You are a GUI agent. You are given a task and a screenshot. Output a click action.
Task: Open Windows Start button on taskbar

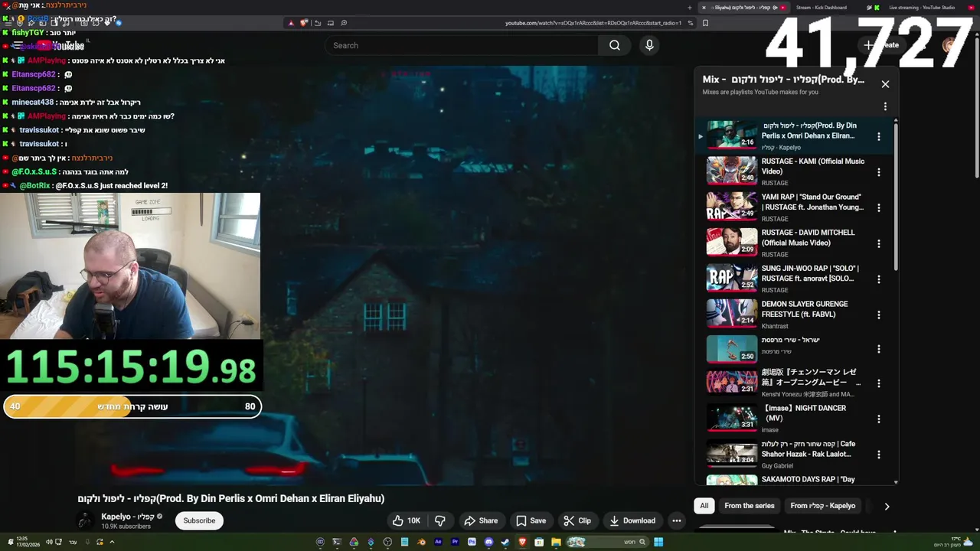pos(658,542)
